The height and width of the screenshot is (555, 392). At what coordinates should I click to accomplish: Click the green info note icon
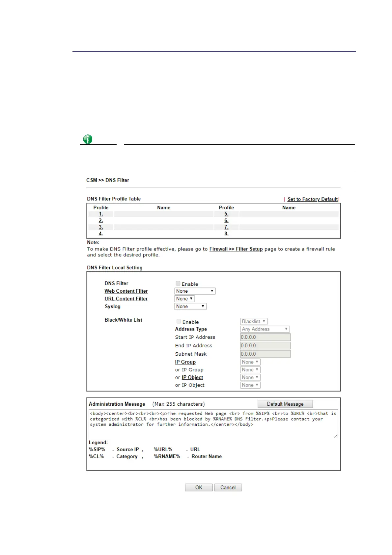point(88,139)
